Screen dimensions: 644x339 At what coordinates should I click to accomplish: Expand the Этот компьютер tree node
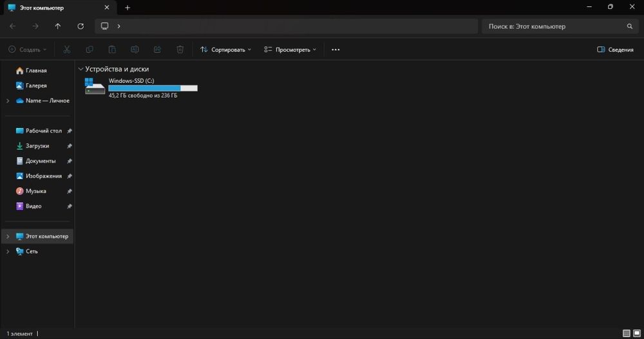(x=8, y=236)
